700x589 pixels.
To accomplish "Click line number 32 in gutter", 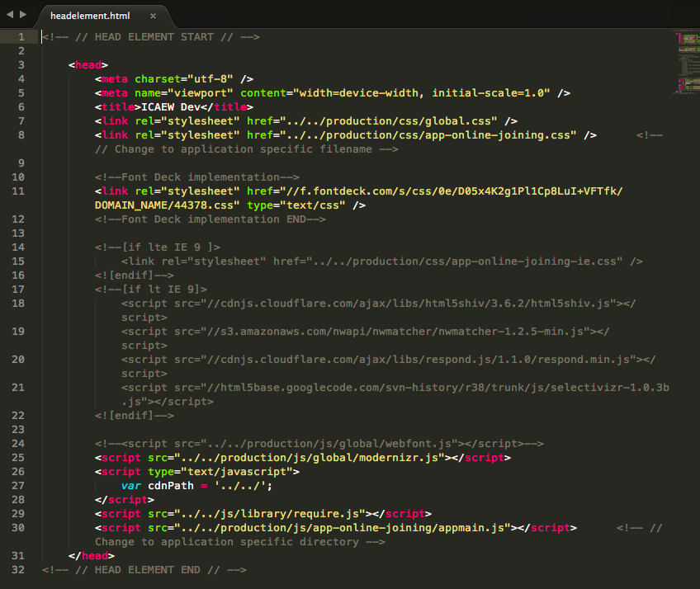I will 18,570.
